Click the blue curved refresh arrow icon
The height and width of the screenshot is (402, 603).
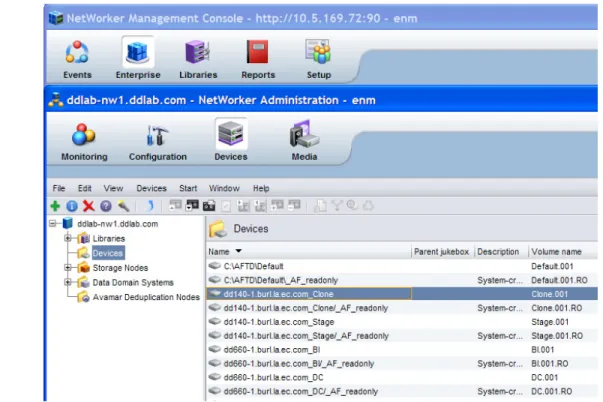point(150,206)
